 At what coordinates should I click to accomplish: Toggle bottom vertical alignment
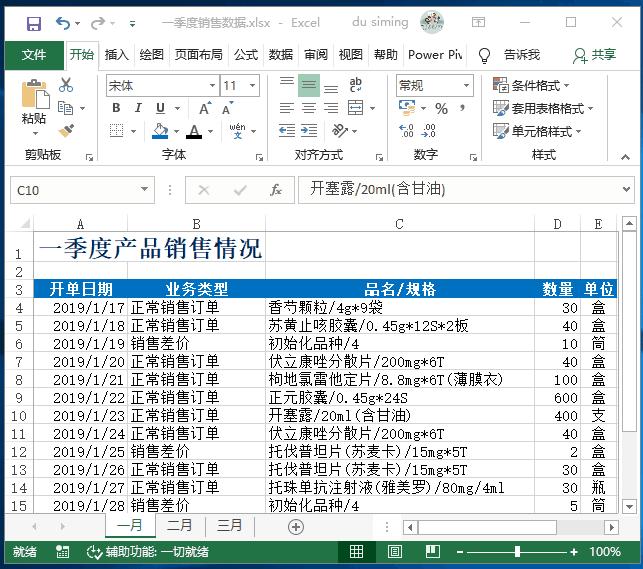(x=331, y=85)
